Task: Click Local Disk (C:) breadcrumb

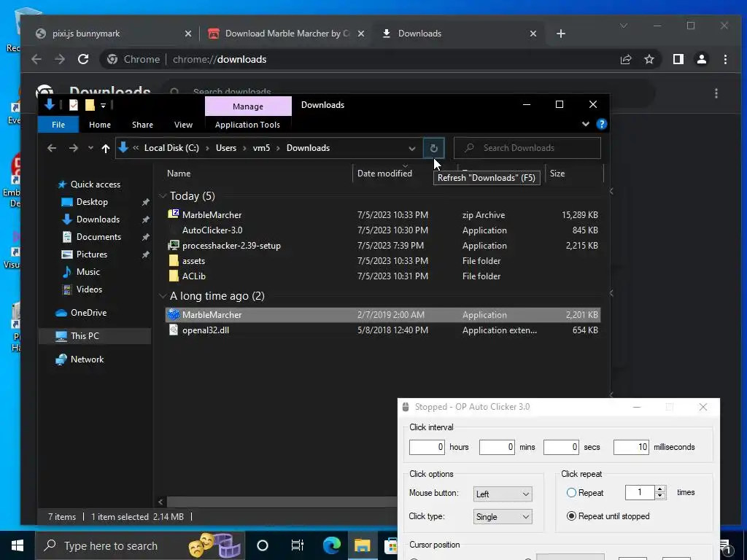Action: (x=171, y=148)
